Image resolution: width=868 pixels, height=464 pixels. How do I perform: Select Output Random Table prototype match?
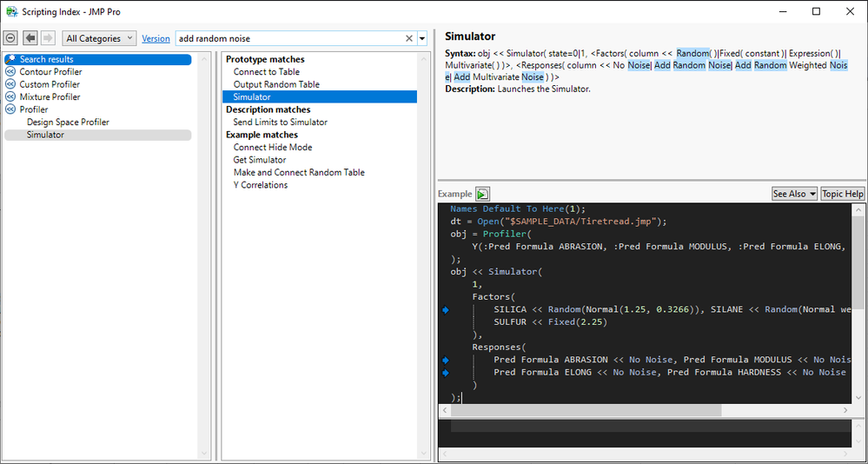[x=276, y=84]
